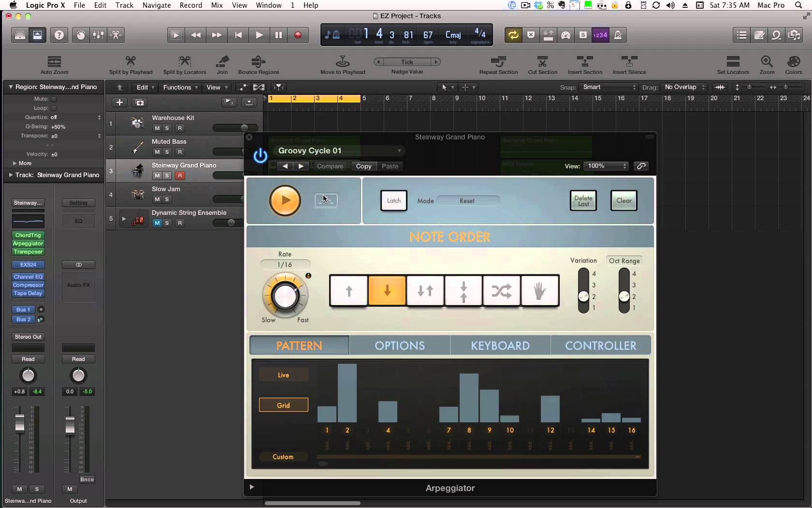Click the Clear button
Screen dimensions: 812x508
click(x=624, y=200)
